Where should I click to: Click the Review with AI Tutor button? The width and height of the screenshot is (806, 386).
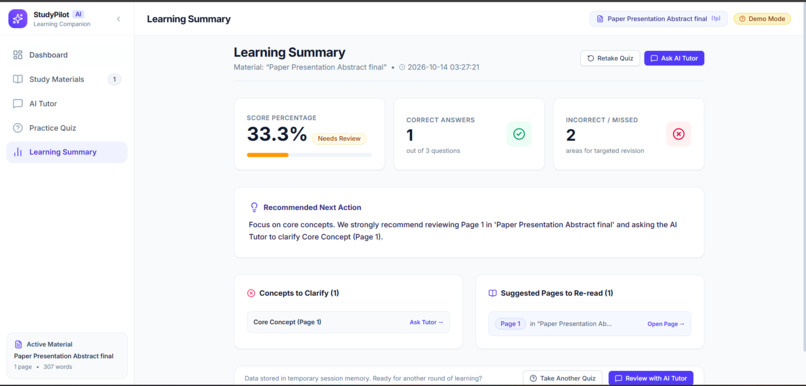pyautogui.click(x=651, y=378)
